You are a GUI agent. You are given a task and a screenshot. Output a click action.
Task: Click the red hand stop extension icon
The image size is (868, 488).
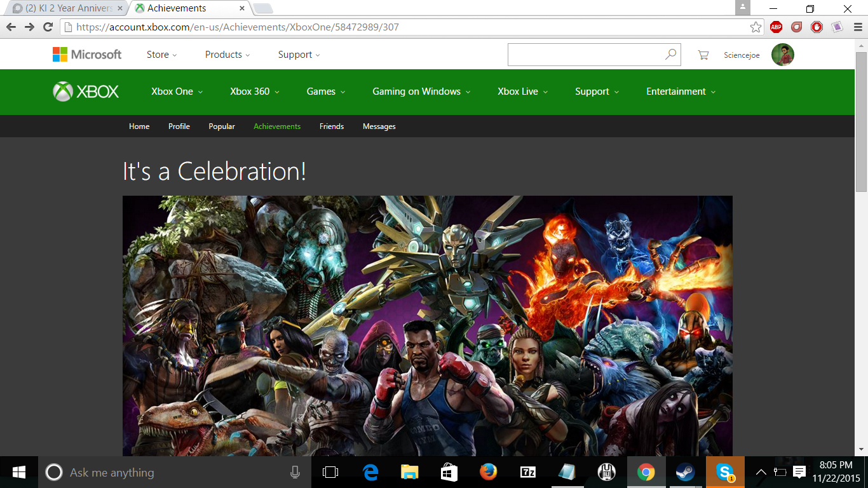click(817, 27)
